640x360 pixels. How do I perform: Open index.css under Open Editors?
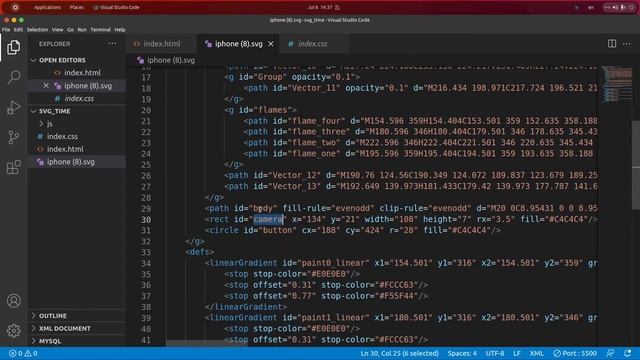79,98
